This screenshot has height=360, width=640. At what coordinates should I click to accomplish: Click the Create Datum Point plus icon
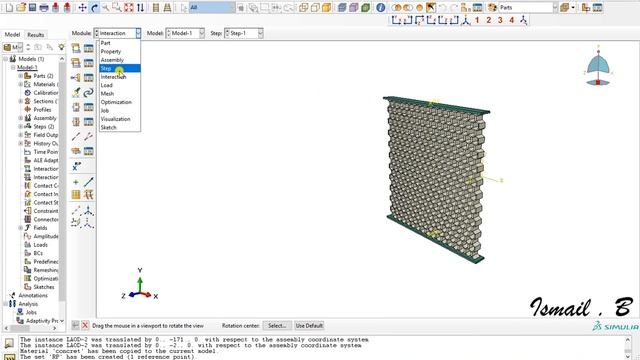76,182
